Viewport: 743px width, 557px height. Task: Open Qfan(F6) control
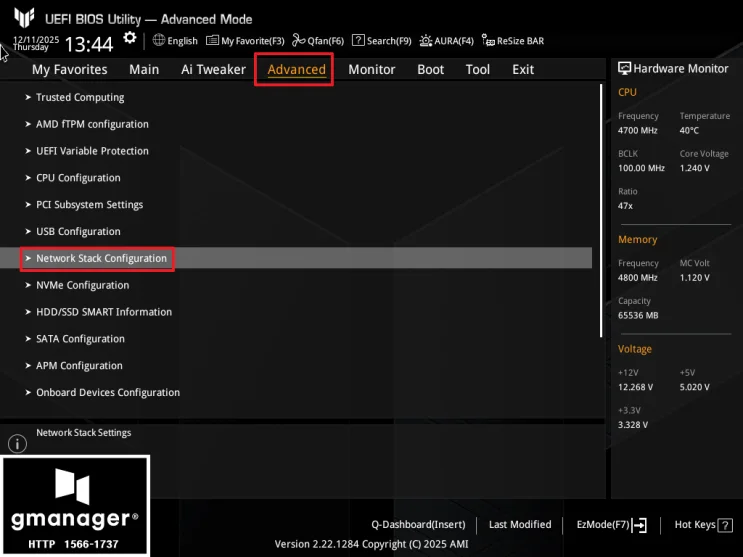point(326,41)
